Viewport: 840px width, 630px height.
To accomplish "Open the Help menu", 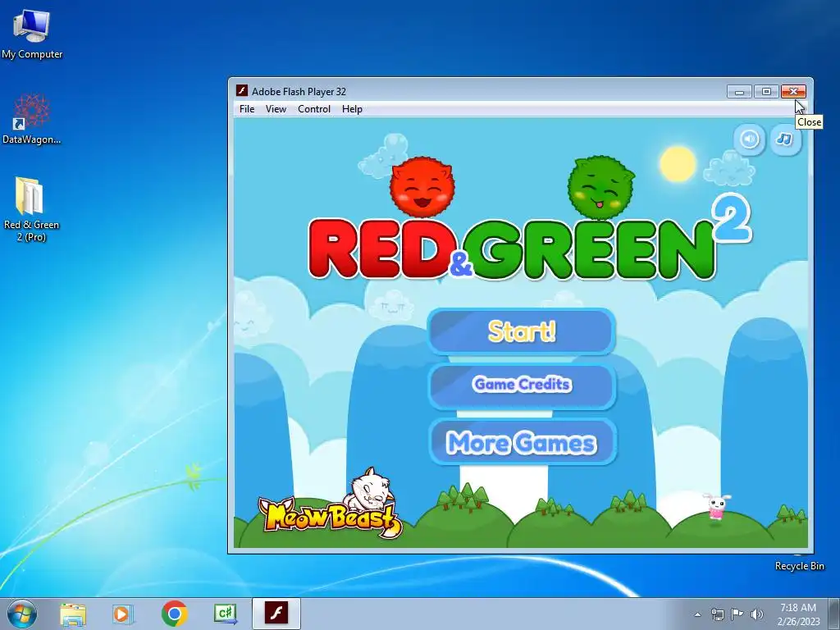I will coord(352,109).
